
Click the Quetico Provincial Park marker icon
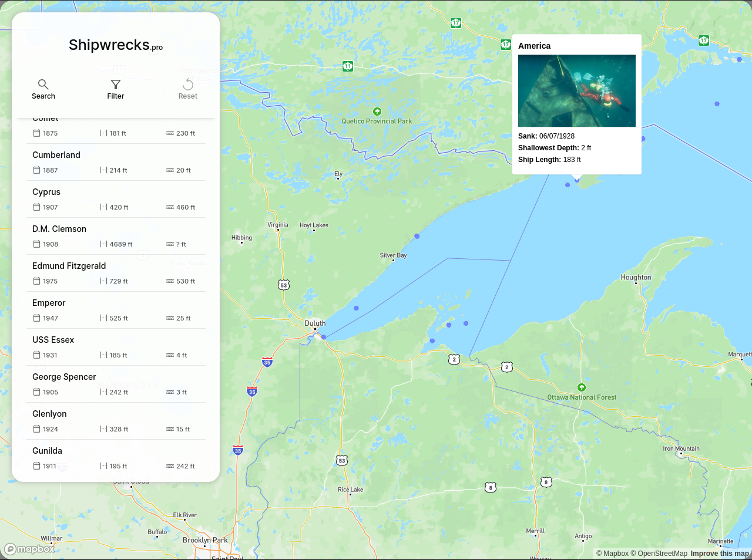[x=377, y=112]
